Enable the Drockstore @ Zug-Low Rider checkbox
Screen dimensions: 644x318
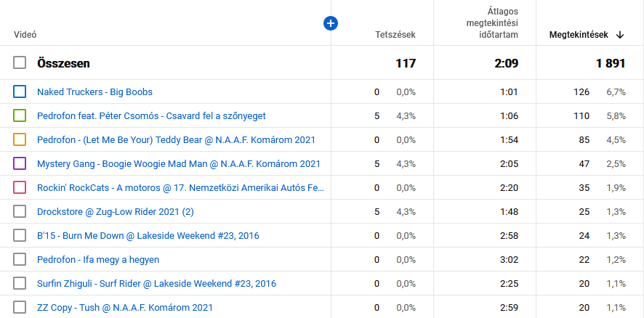[20, 212]
